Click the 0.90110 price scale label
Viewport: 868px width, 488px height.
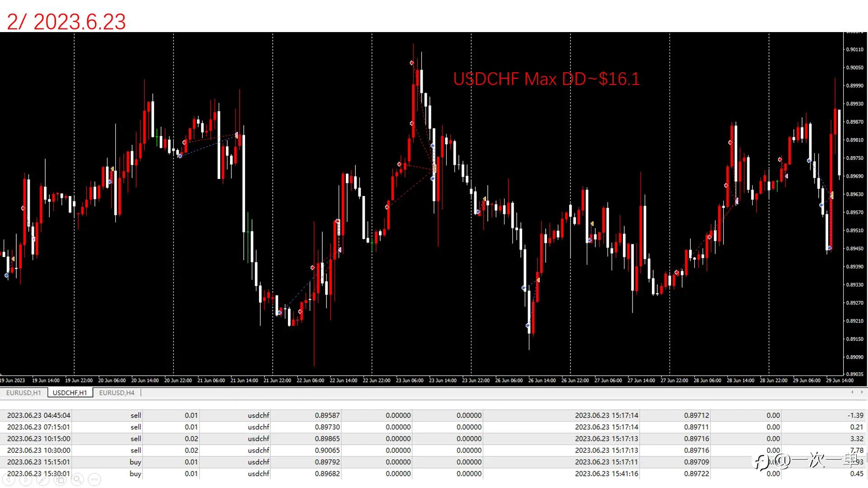[x=854, y=50]
